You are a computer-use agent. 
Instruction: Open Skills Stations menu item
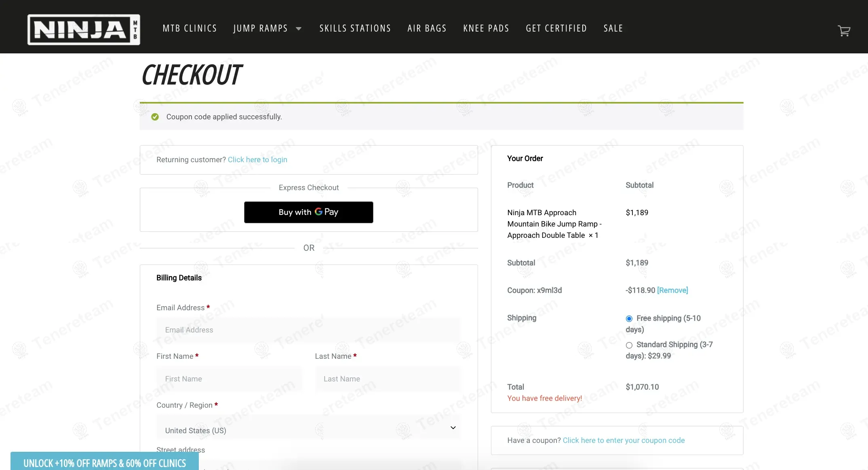(x=355, y=28)
